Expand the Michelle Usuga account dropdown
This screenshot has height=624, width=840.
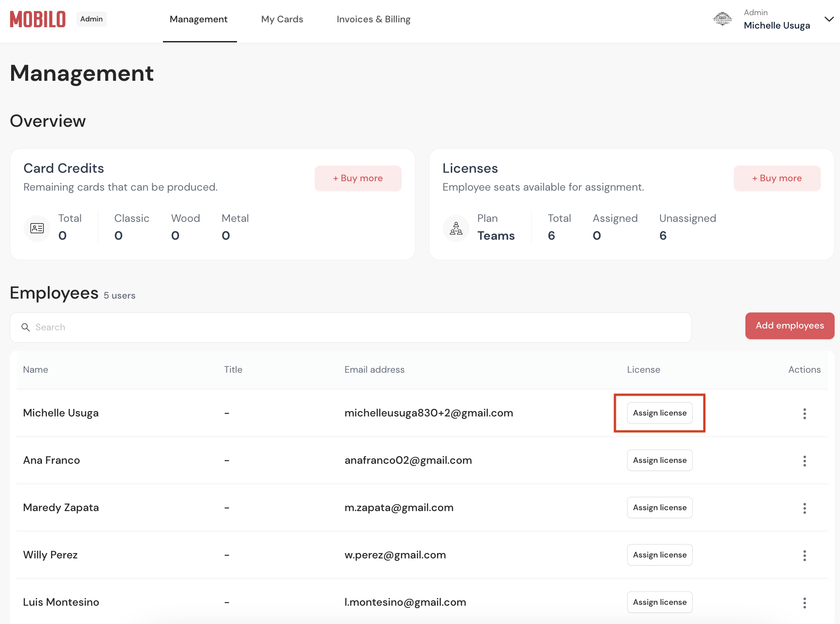coord(829,19)
